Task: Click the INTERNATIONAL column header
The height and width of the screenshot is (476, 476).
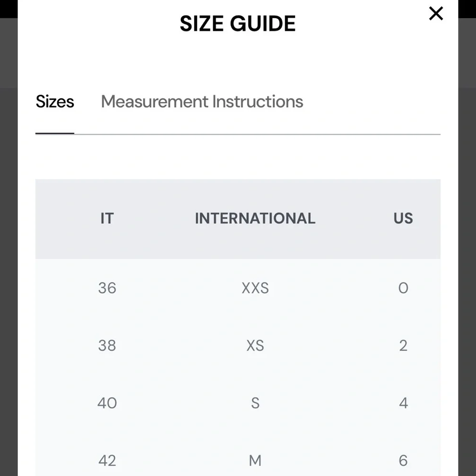Action: point(255,218)
